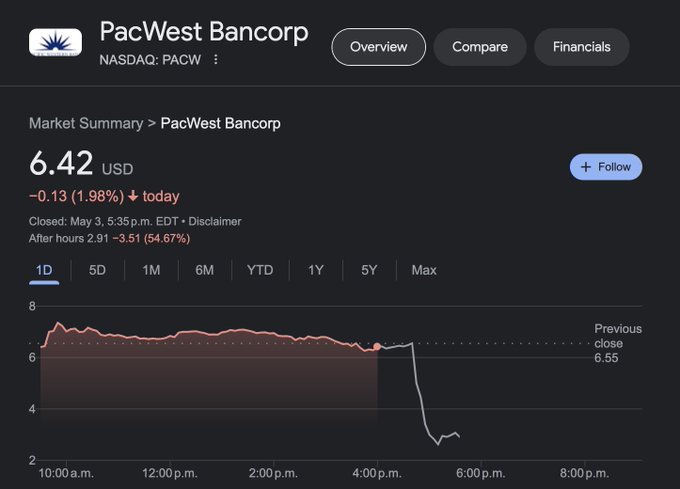The width and height of the screenshot is (680, 489).
Task: Show the YTD chart range
Action: coord(260,271)
